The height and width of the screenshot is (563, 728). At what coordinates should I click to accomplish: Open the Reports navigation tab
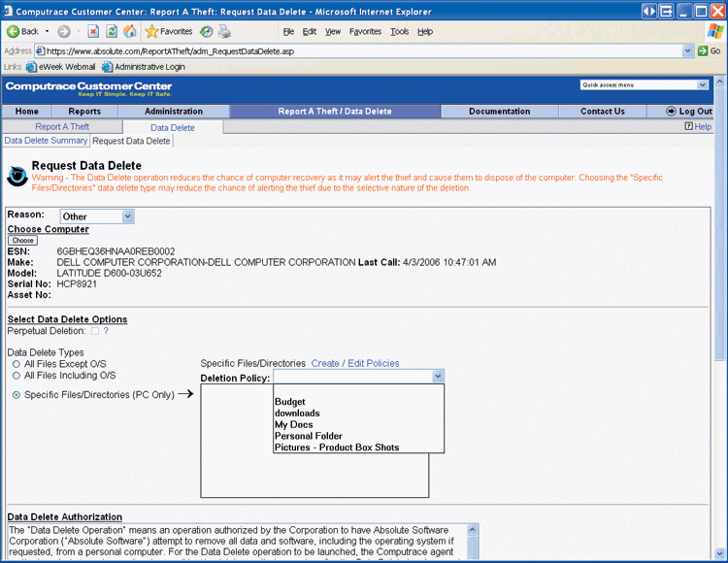point(84,112)
